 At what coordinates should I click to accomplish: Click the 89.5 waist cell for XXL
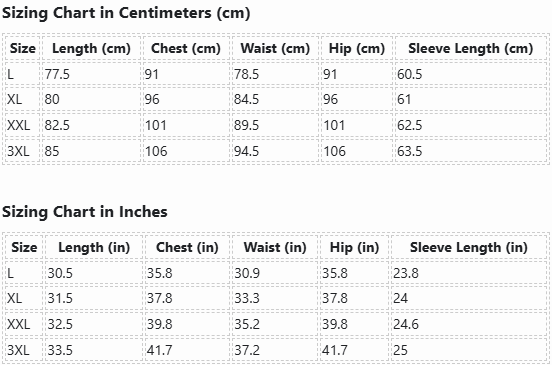(275, 125)
